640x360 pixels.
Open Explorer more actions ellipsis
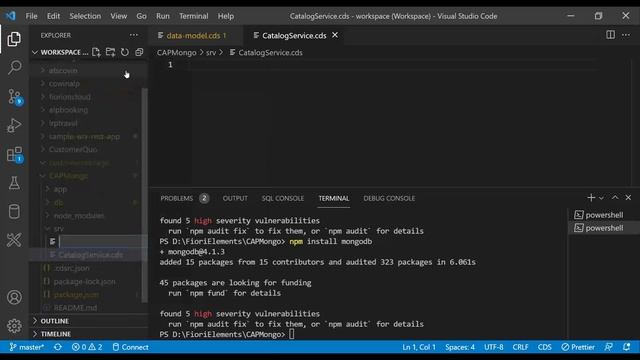133,35
